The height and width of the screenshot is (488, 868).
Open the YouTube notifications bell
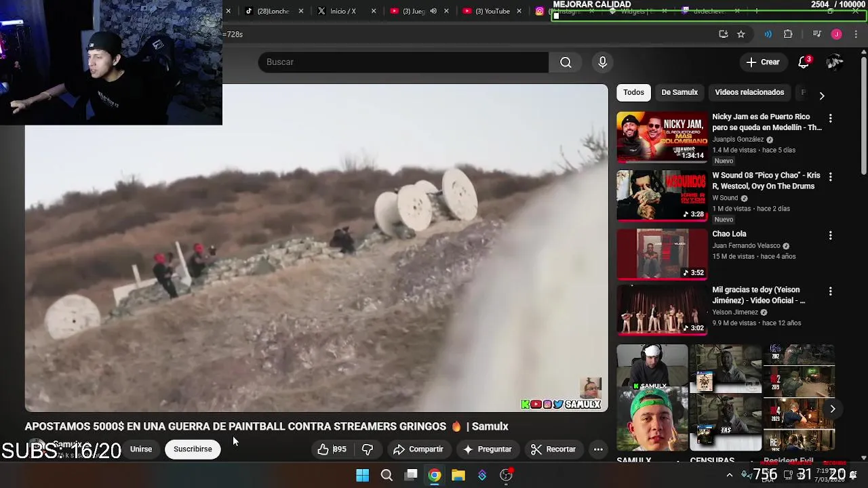coord(804,62)
